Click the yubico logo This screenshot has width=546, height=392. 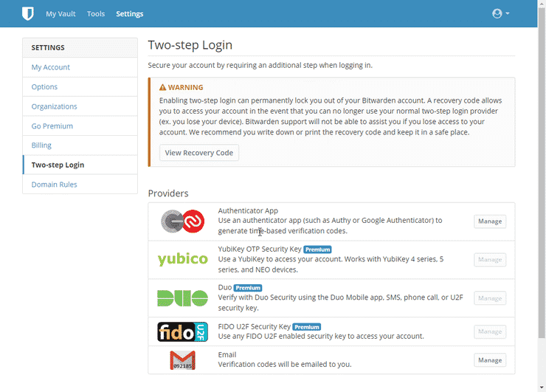pos(183,260)
